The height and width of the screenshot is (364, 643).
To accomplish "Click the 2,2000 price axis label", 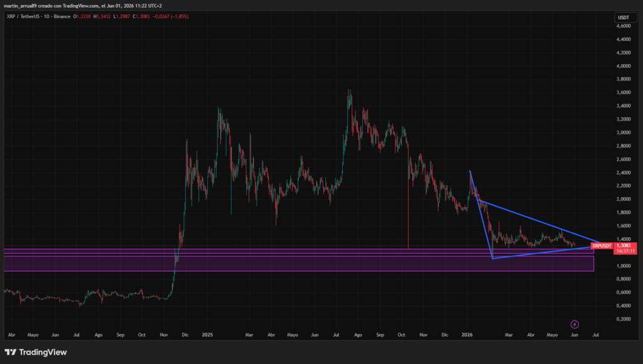I will 624,186.
